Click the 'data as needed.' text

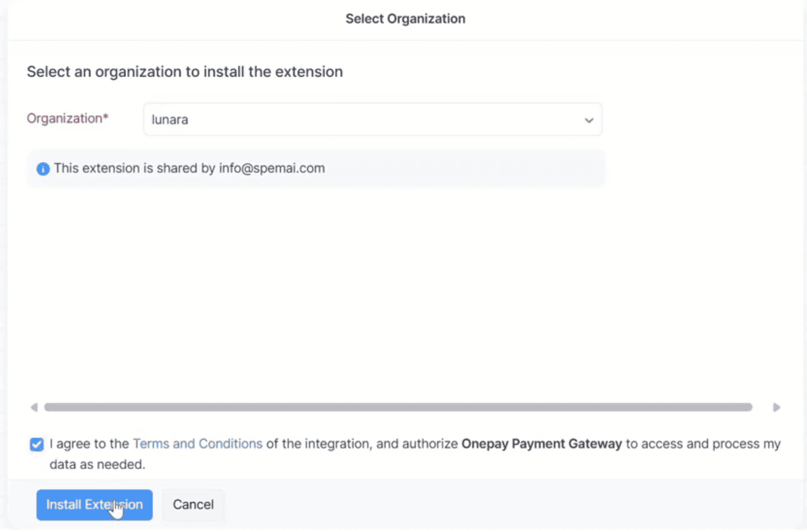click(x=97, y=465)
